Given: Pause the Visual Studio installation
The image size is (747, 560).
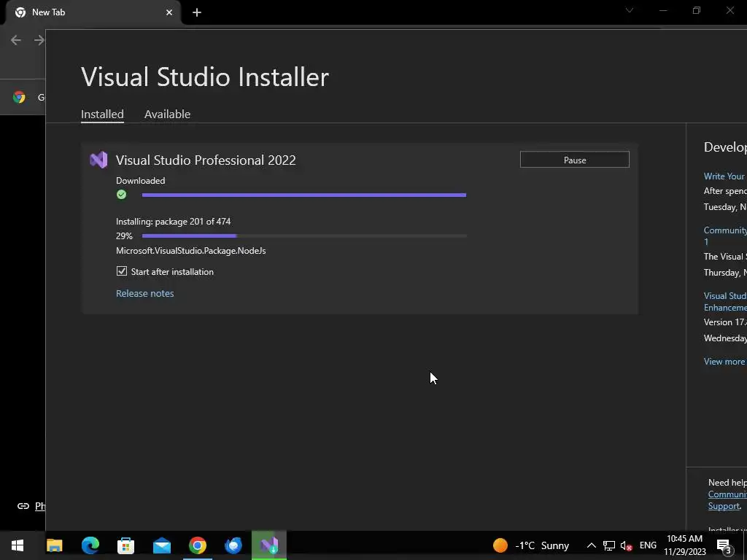Looking at the screenshot, I should pyautogui.click(x=575, y=160).
